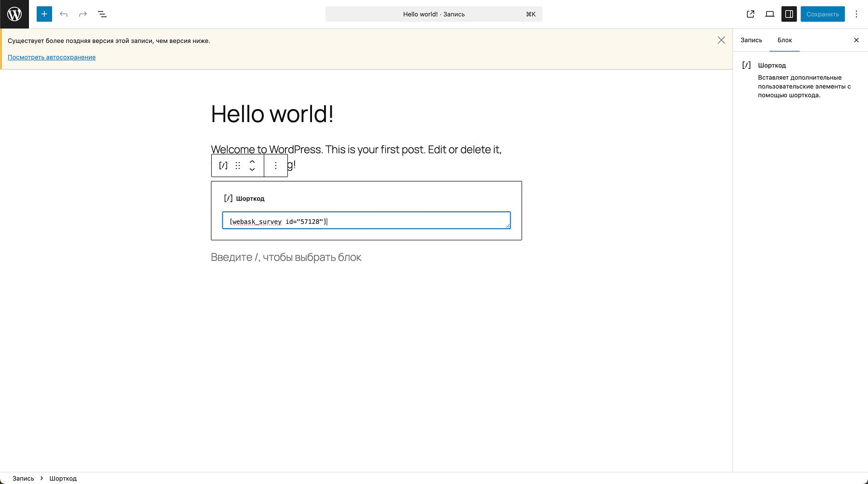The width and height of the screenshot is (868, 484).
Task: Click the shortcode block type icon
Action: pos(223,166)
